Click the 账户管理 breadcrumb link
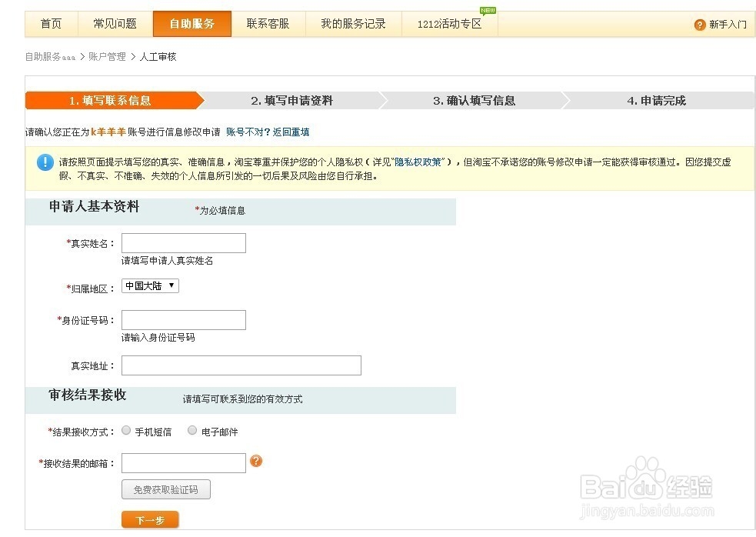Image resolution: width=756 pixels, height=537 pixels. [107, 57]
